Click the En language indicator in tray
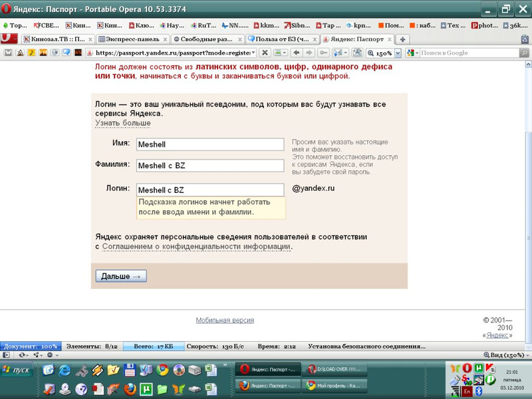This screenshot has width=532, height=399. coord(466,392)
